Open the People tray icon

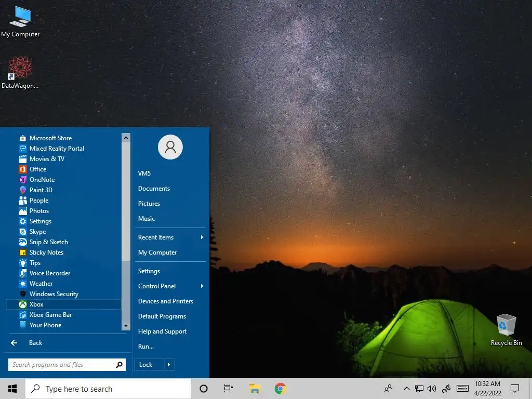[388, 389]
